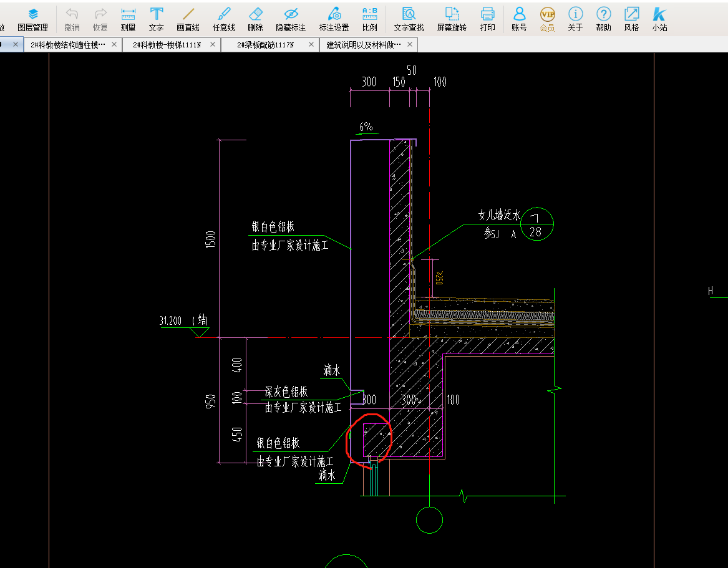Click the 31.200 elevation text

pyautogui.click(x=170, y=320)
